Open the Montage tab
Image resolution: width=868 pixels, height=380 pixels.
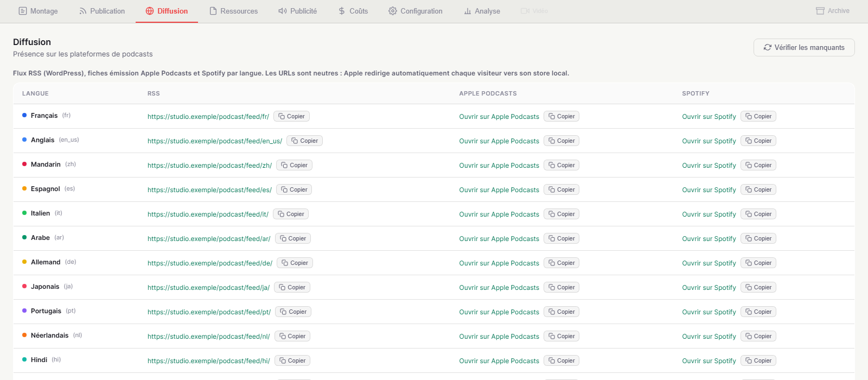pos(38,11)
